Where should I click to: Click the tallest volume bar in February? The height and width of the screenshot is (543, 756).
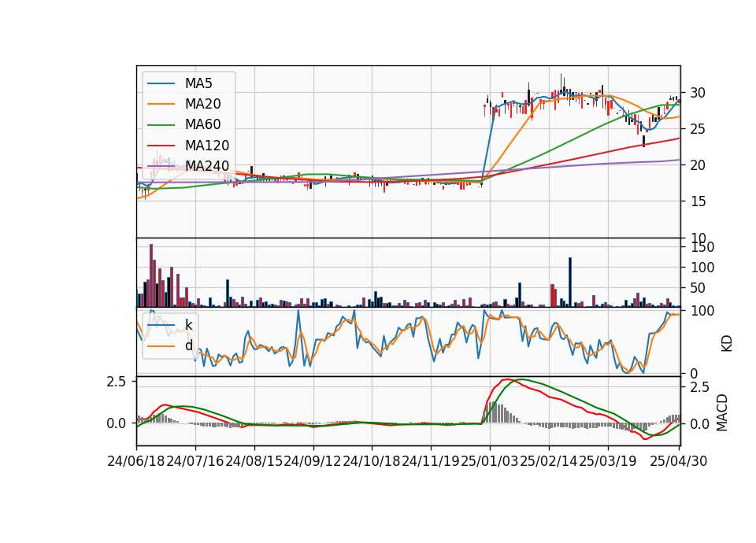click(x=570, y=282)
